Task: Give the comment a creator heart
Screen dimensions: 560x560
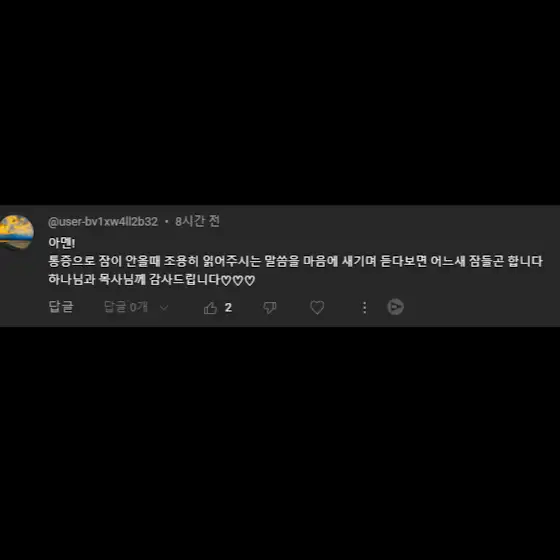Action: tap(317, 308)
